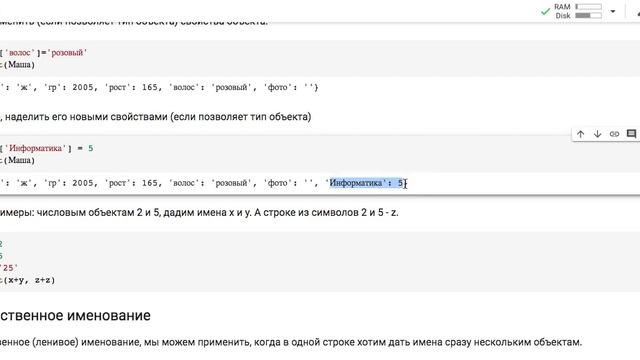The image size is (640, 360).
Task: Click code line (x+y, z+z)
Action: (27, 280)
